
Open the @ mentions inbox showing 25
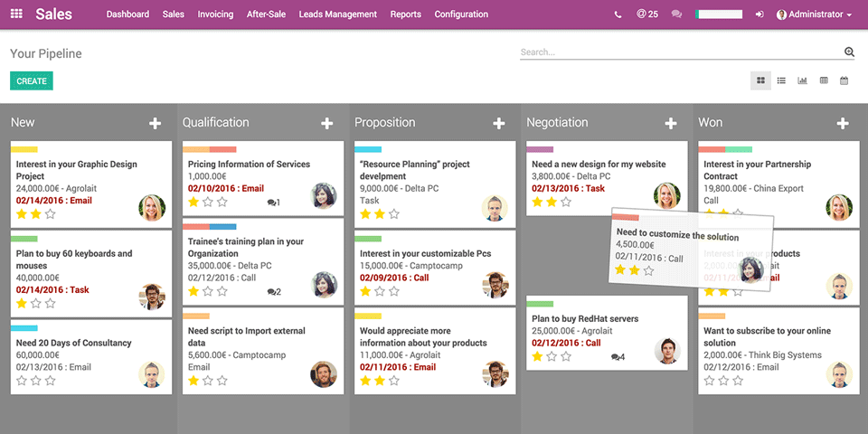tap(646, 14)
